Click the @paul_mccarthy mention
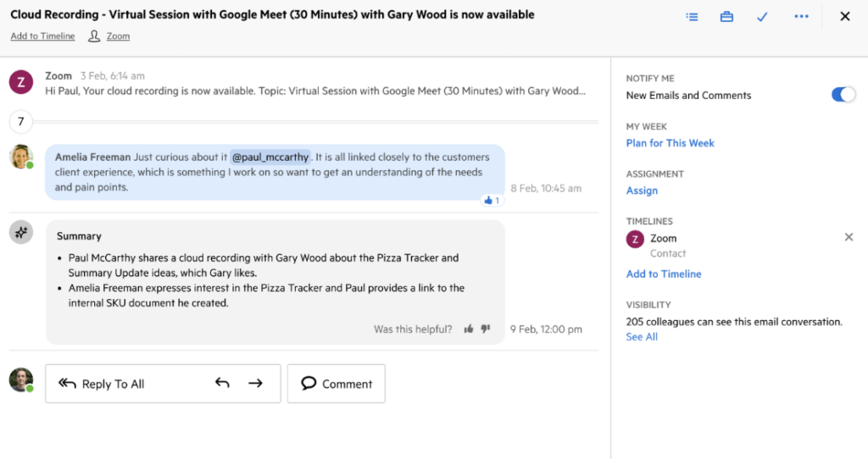 pyautogui.click(x=270, y=157)
